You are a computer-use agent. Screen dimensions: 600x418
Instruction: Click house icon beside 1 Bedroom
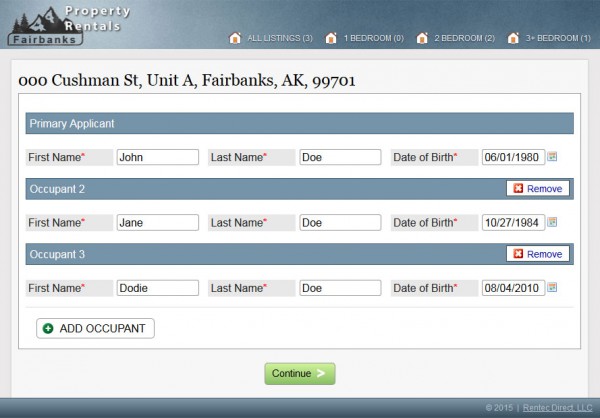click(x=334, y=38)
